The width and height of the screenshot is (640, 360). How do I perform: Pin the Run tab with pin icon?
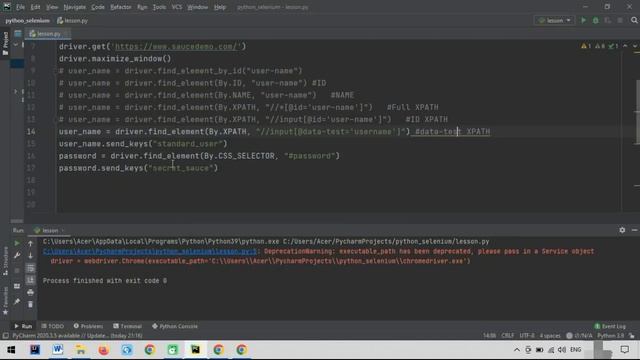(17, 302)
